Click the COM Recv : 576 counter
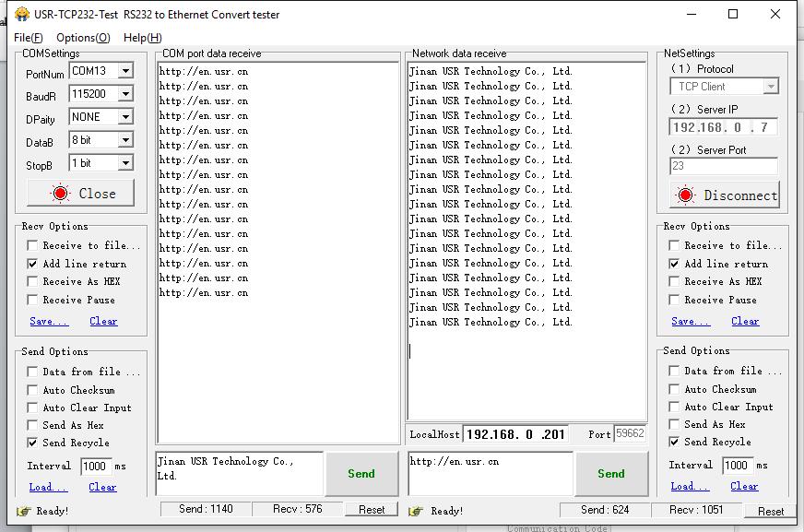804x532 pixels. 298,509
